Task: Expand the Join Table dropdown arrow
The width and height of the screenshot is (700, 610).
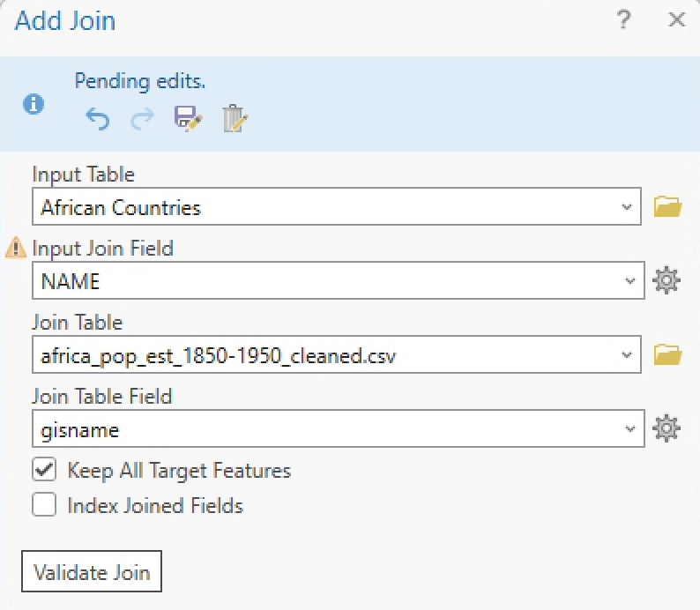Action: click(x=627, y=355)
